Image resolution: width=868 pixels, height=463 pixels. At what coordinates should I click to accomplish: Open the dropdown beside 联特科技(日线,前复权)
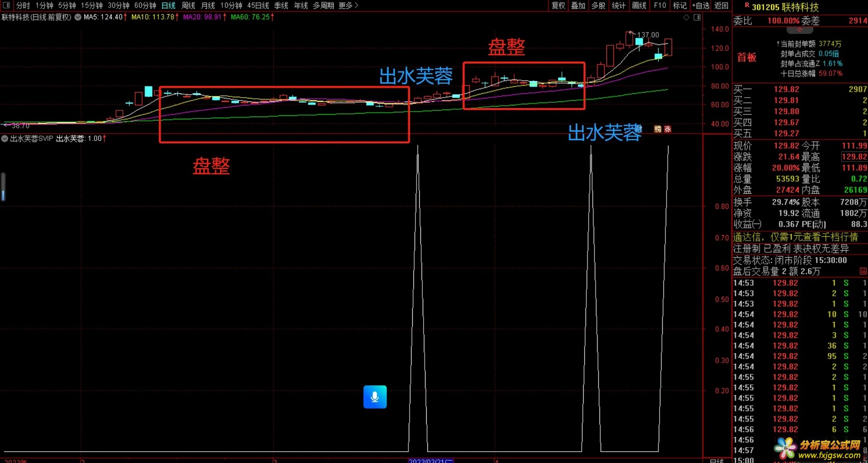[78, 17]
